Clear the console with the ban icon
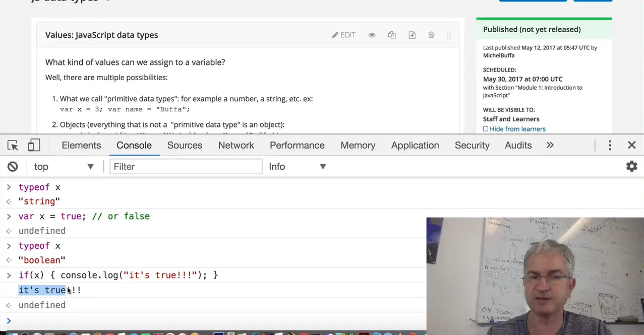The image size is (644, 335). pos(13,166)
